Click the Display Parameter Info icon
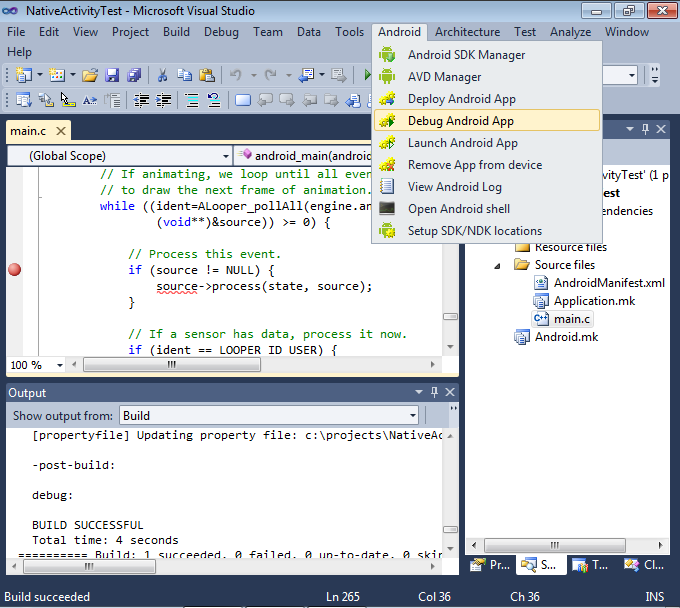This screenshot has width=680, height=608. pos(46,100)
